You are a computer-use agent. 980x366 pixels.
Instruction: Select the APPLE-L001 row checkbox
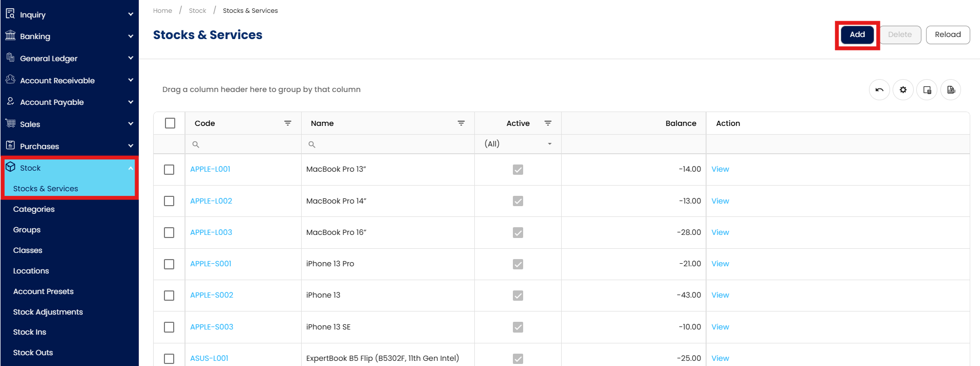click(169, 170)
